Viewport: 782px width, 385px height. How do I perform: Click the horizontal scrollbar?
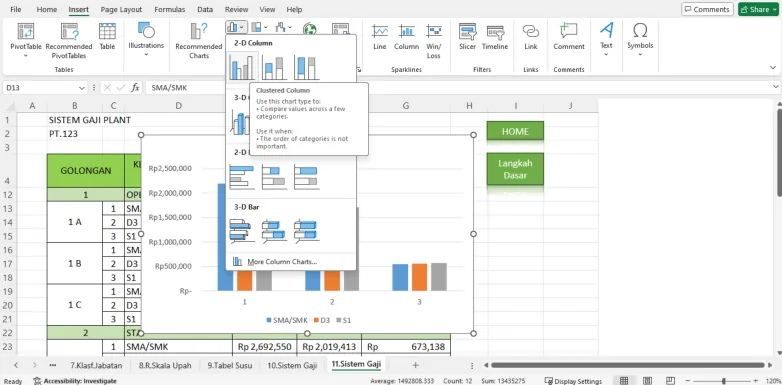coord(627,365)
